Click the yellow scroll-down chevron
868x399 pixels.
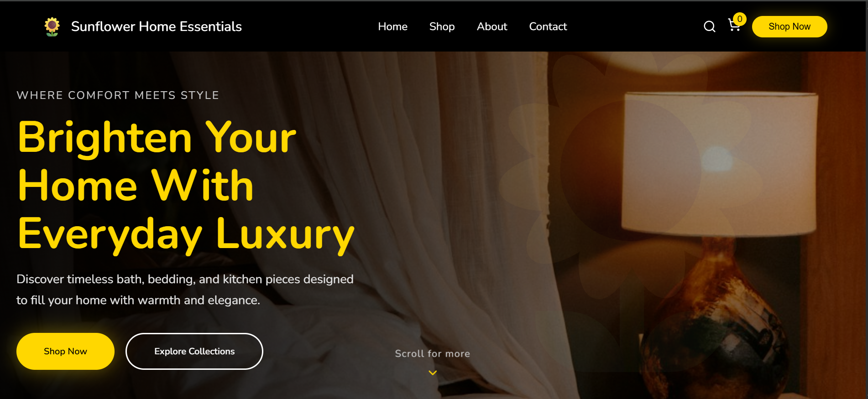(x=433, y=373)
